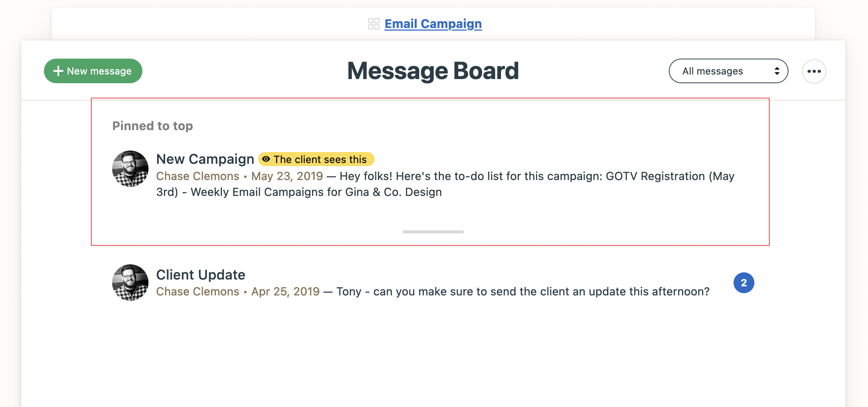
Task: Click Client Update preview mentioning Tony
Action: click(x=523, y=292)
